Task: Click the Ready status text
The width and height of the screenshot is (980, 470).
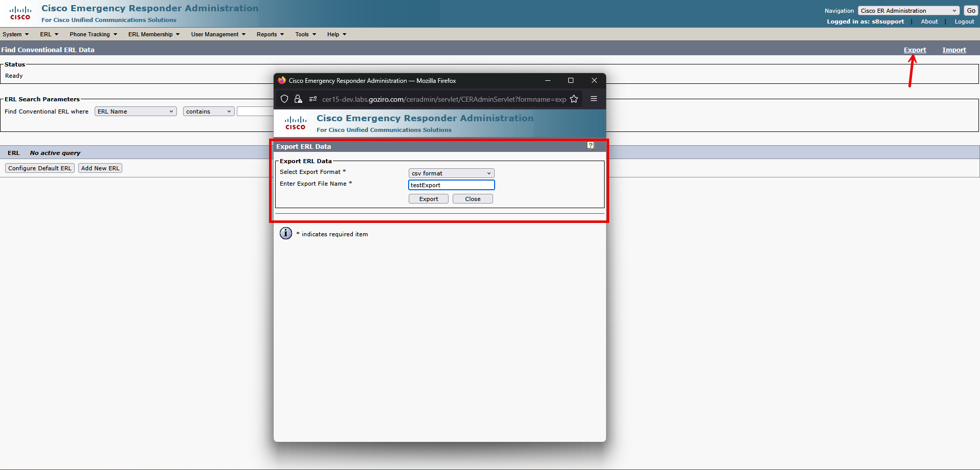Action: (14, 76)
